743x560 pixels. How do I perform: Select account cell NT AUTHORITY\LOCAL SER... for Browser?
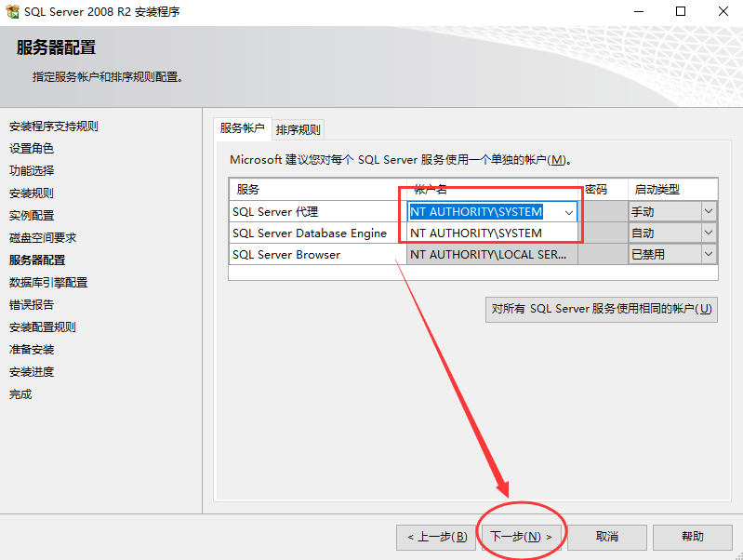pyautogui.click(x=492, y=255)
